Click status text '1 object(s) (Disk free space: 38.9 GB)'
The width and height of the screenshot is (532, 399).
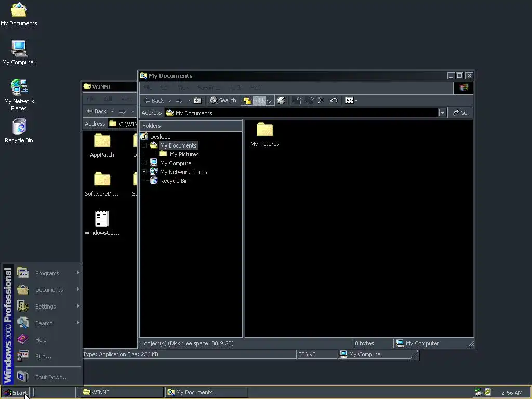[187, 343]
